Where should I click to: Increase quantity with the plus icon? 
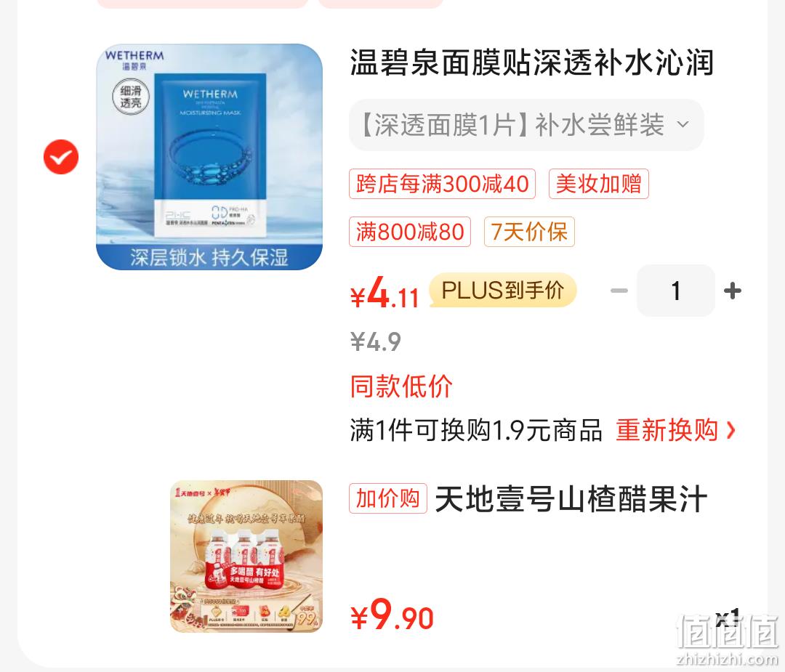[733, 291]
